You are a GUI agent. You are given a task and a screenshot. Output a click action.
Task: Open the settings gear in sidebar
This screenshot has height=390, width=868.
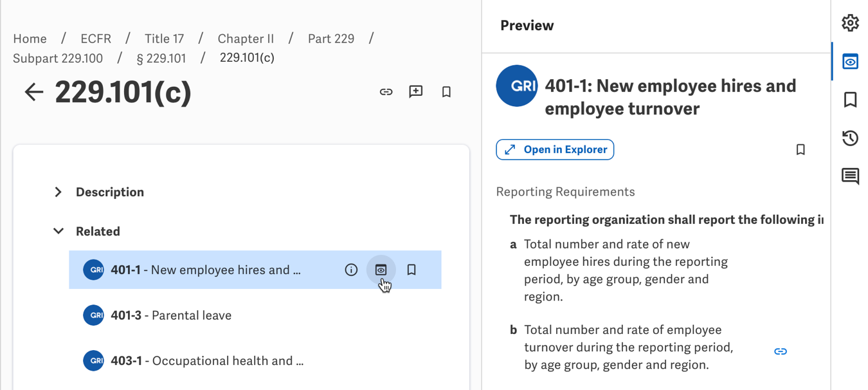[850, 23]
